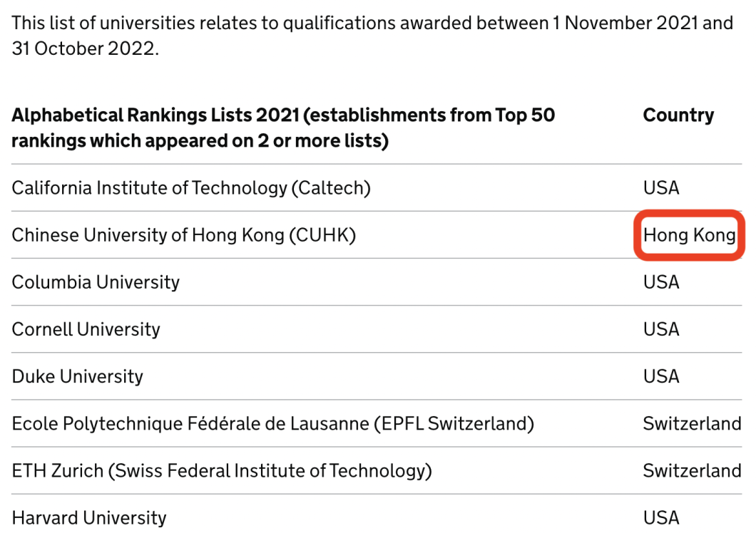Click Chinese University of Hong Kong (CUHK)
Viewport: 756px width, 533px height.
click(x=184, y=235)
